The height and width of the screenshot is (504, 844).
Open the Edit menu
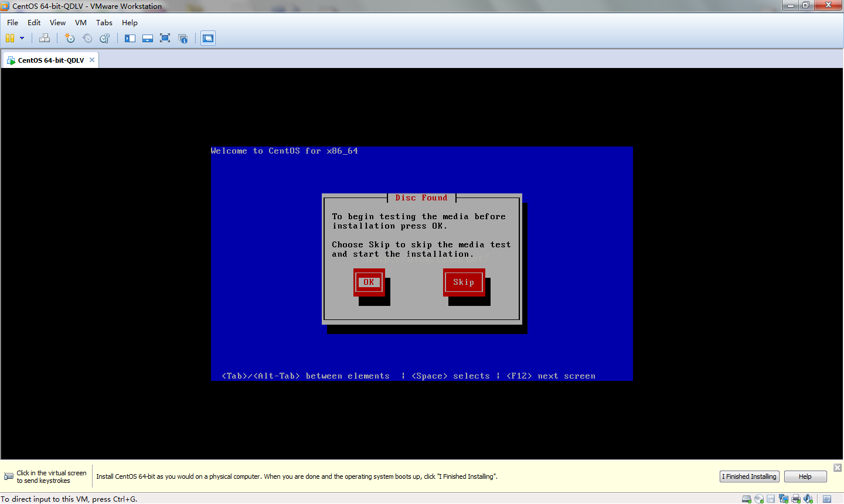(34, 22)
